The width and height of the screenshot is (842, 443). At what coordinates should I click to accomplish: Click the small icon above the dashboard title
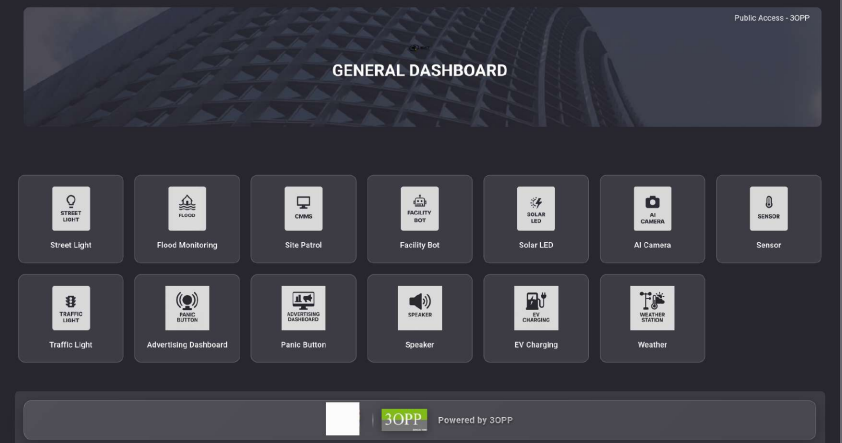[418, 48]
